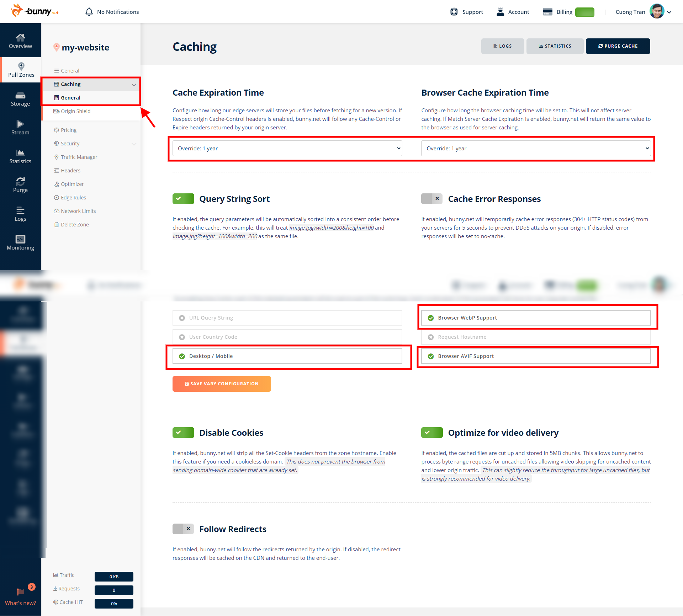Uncheck the Browser AVIF Support option
This screenshot has height=616, width=683.
pos(536,356)
